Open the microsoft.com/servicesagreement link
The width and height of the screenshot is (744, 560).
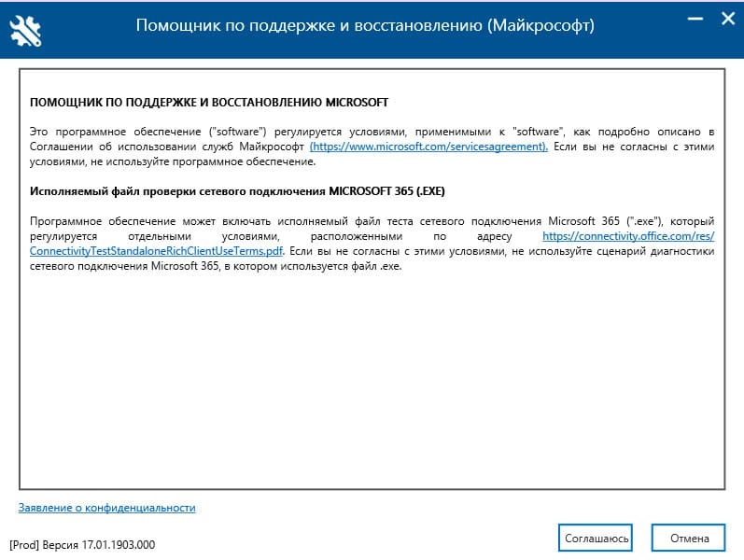click(x=428, y=147)
